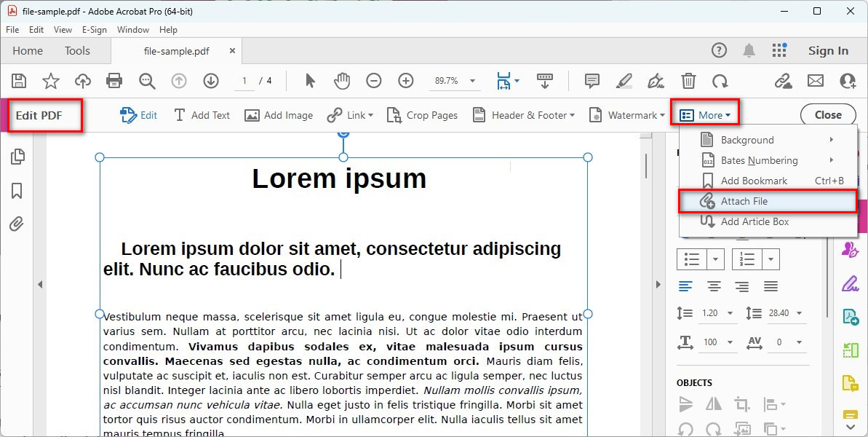868x437 pixels.
Task: Click Close to exit Edit PDF
Action: click(x=828, y=114)
